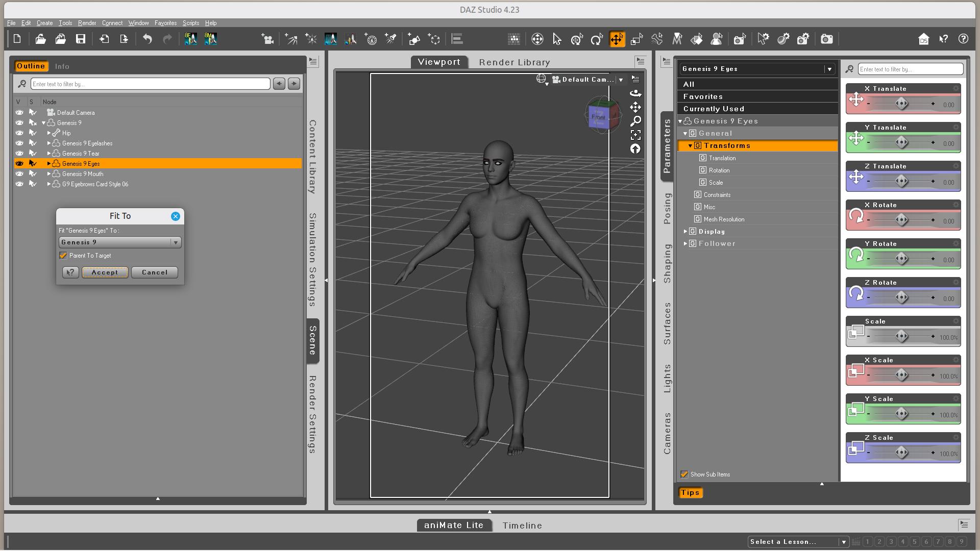The height and width of the screenshot is (551, 980).
Task: Switch to the Render Library tab
Action: [514, 62]
